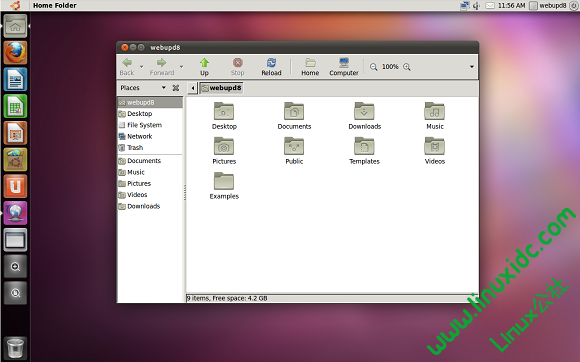Open the view mode dropdown arrow in the toolbar
This screenshot has height=362, width=580.
(x=472, y=67)
